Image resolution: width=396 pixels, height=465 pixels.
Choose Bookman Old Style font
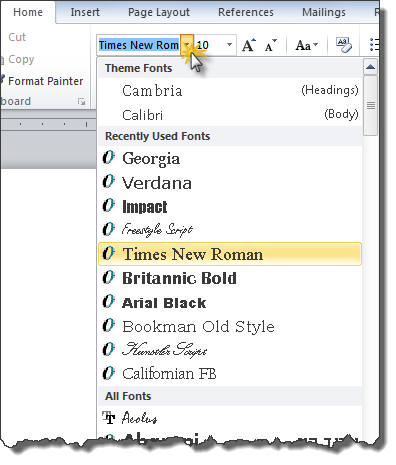coord(230,326)
